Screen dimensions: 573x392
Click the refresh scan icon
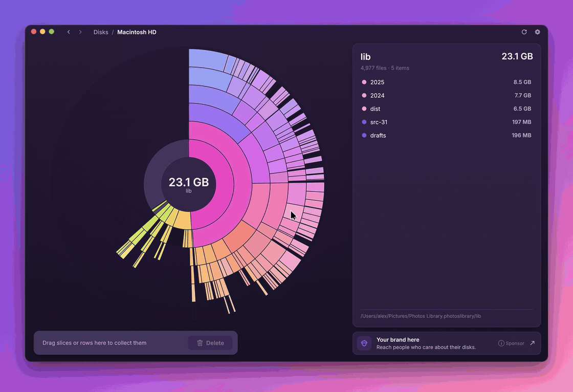[x=524, y=32]
